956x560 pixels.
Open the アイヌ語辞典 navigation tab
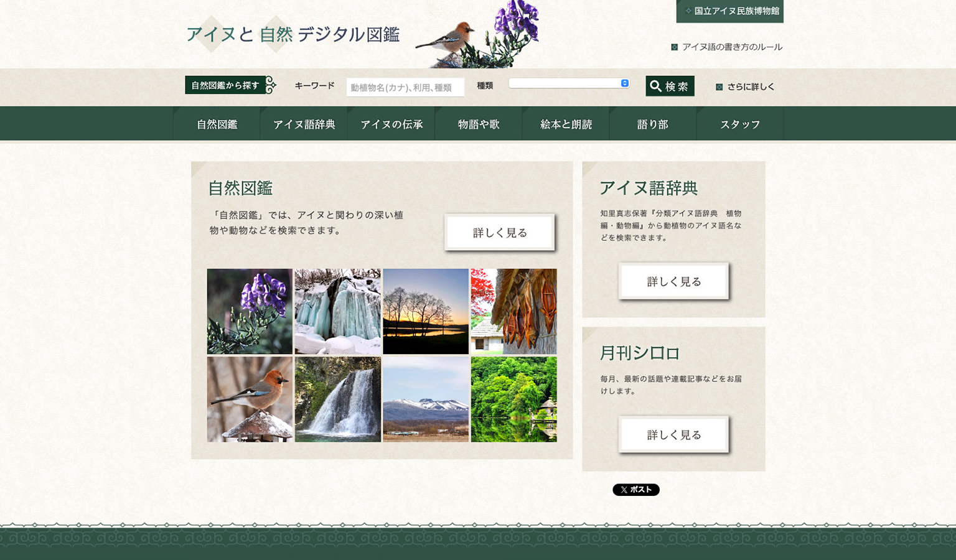304,123
